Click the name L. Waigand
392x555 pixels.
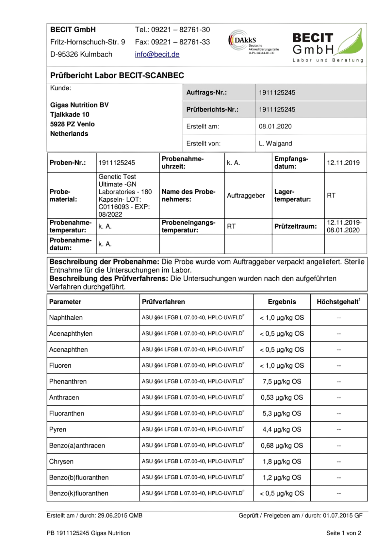point(275,143)
